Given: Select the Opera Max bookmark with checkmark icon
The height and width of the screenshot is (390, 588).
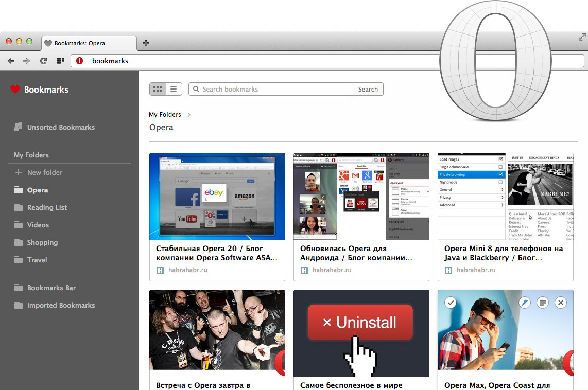Looking at the screenshot, I should point(451,303).
